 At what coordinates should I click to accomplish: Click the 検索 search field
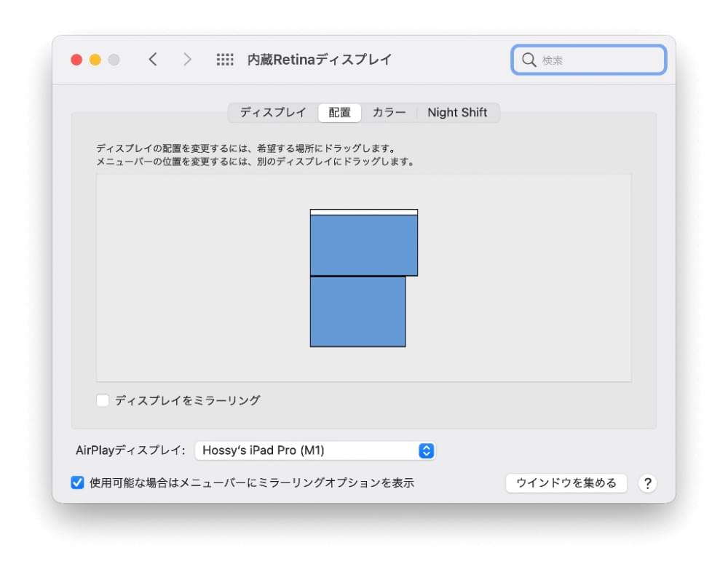589,60
